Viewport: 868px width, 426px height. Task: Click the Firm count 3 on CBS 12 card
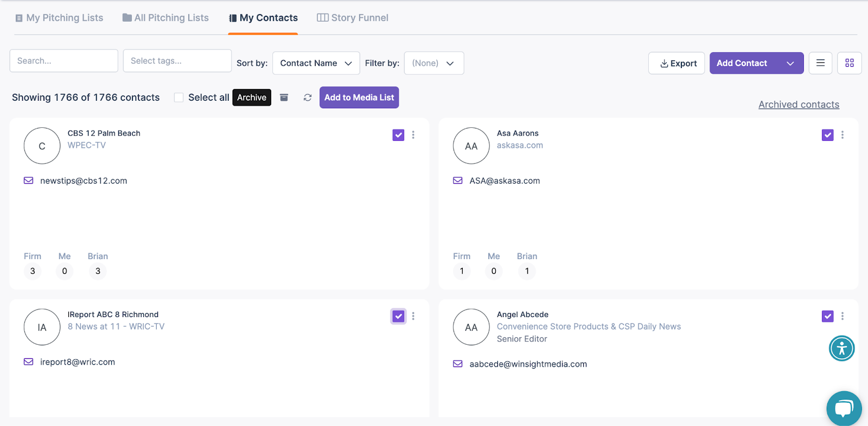click(33, 271)
